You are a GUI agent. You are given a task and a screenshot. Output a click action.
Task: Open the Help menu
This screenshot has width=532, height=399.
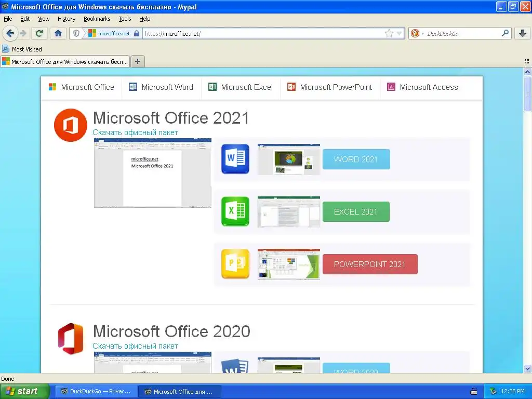(x=144, y=19)
